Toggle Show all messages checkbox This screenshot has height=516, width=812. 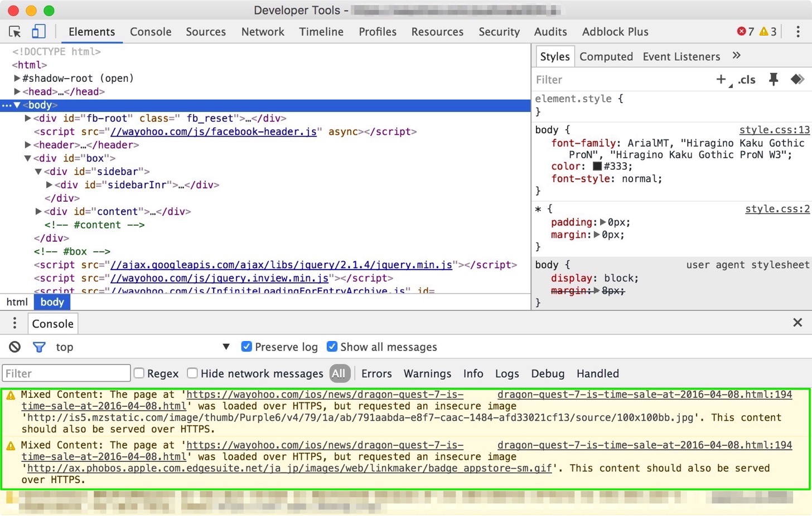[x=332, y=347]
